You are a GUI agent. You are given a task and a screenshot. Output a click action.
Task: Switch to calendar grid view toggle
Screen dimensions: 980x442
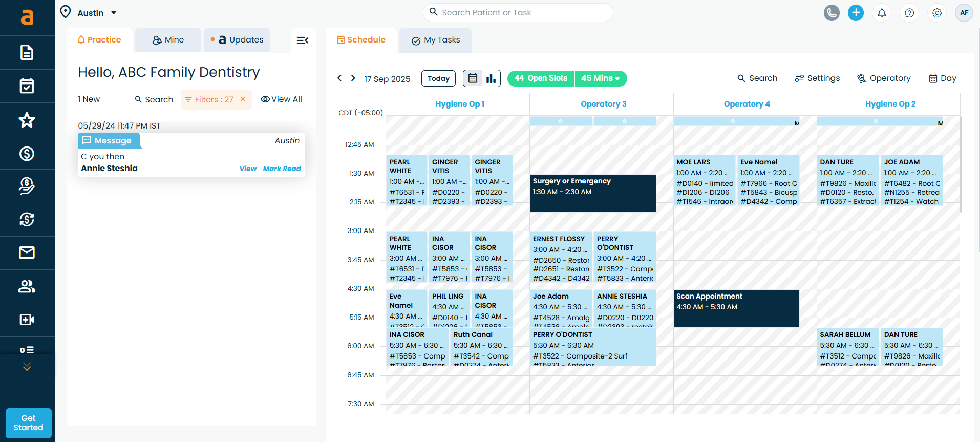click(473, 78)
